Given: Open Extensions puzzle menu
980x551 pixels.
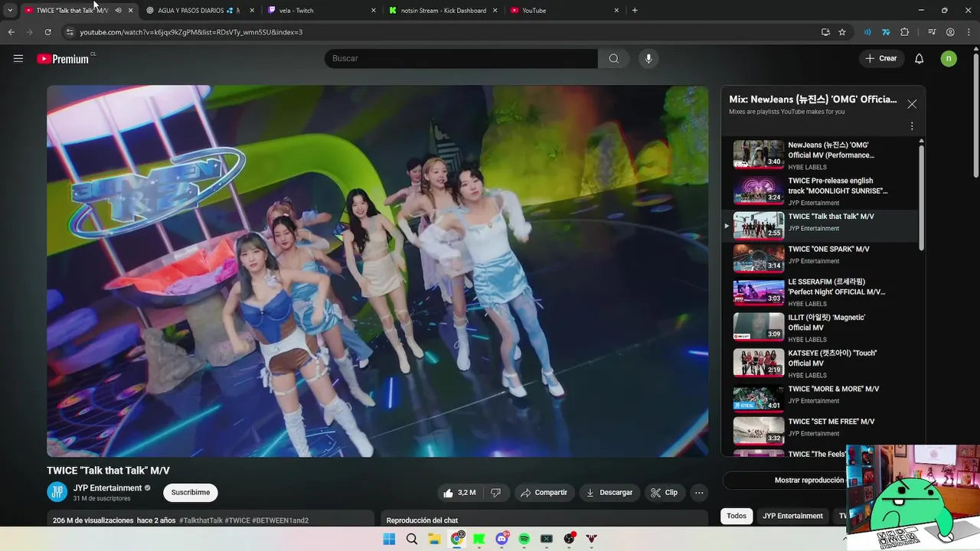Looking at the screenshot, I should 904,32.
